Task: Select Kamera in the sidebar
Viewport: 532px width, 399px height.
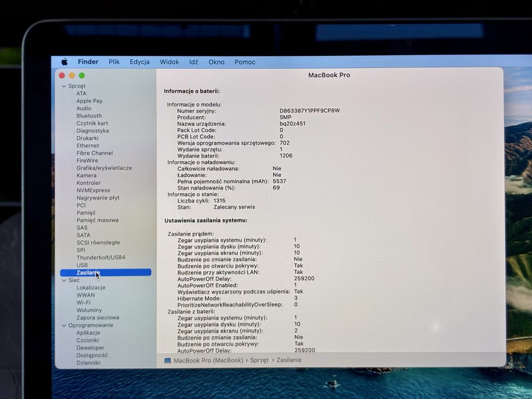Action: (x=87, y=176)
